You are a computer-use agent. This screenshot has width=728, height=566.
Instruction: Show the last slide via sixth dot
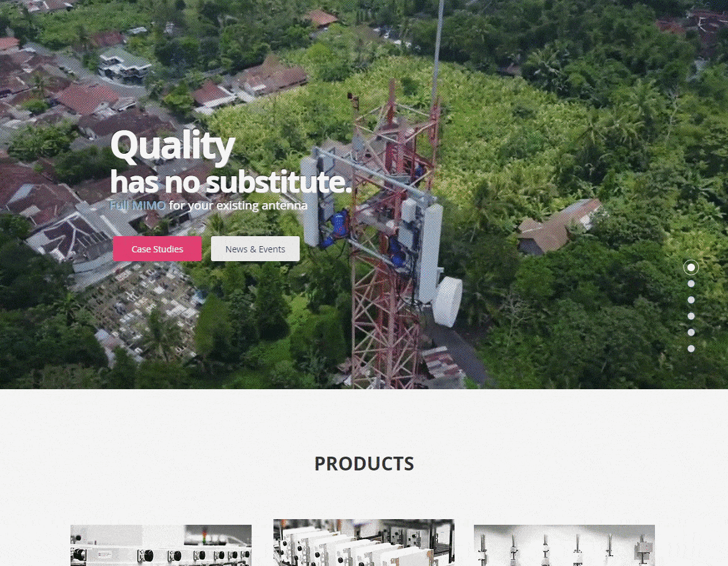point(691,349)
